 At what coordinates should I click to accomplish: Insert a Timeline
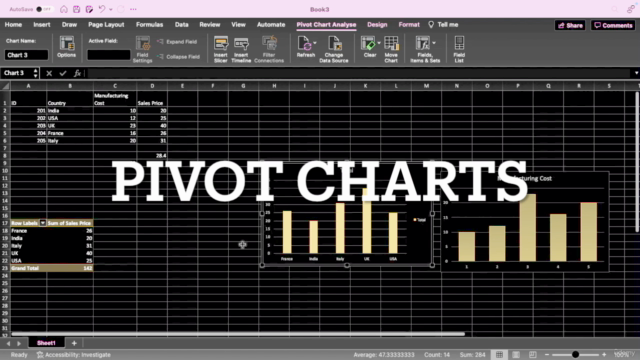241,49
